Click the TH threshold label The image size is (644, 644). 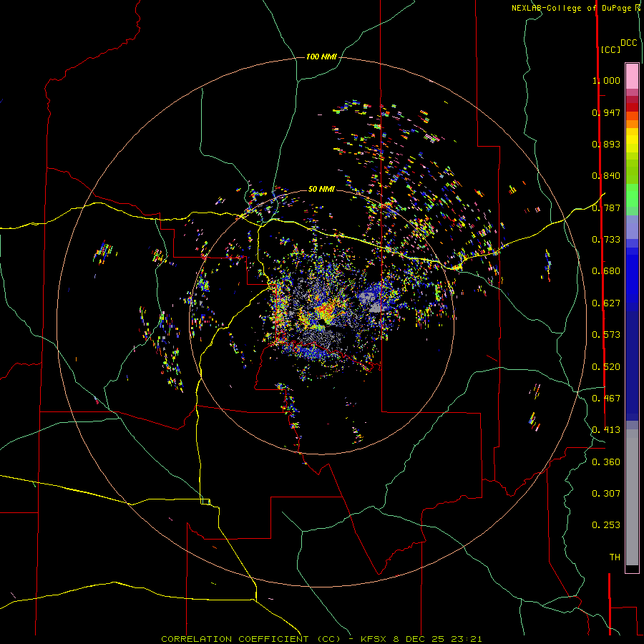tap(615, 557)
